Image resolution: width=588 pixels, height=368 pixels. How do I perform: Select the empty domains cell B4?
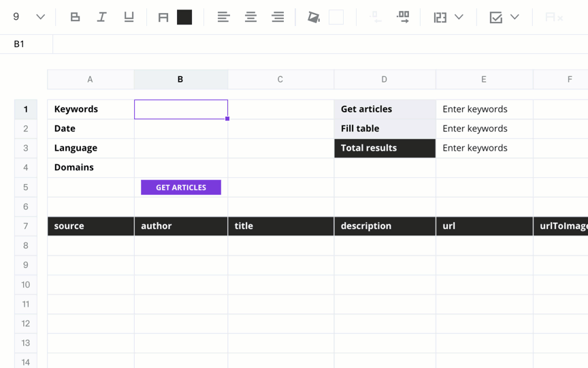tap(181, 168)
